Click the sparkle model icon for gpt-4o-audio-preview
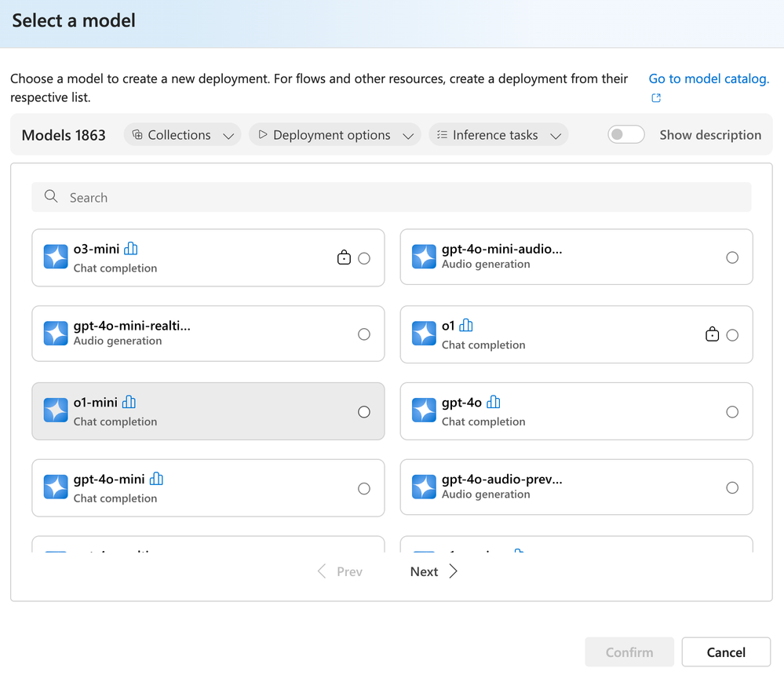 424,487
